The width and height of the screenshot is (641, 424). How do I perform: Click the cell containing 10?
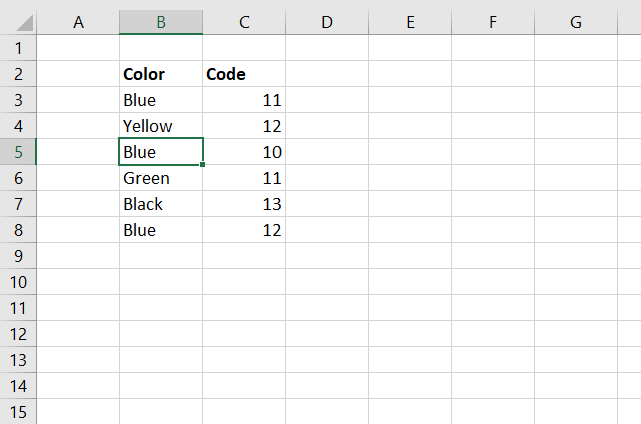pyautogui.click(x=244, y=152)
